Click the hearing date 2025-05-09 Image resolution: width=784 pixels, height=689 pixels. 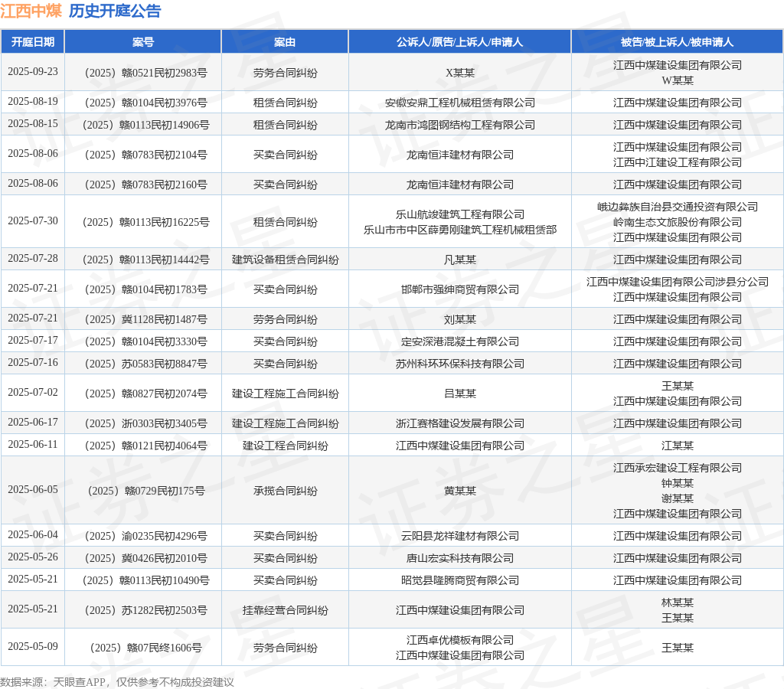[33, 646]
